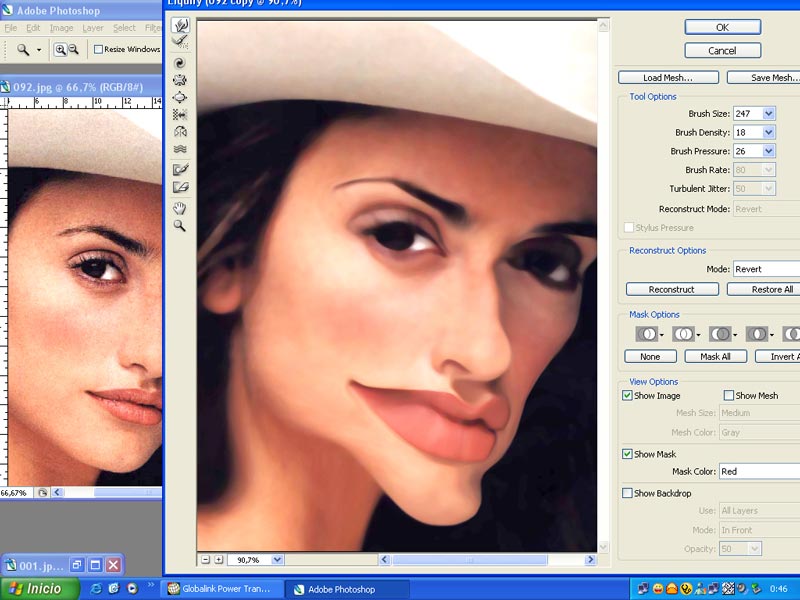Open the Layer menu

click(x=93, y=28)
